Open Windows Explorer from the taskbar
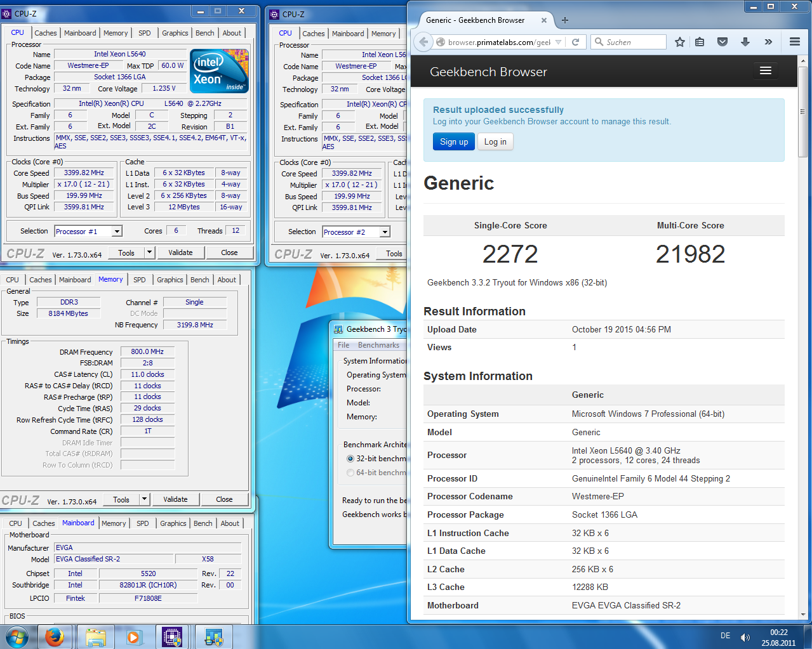Viewport: 812px width, 649px height. coord(95,636)
